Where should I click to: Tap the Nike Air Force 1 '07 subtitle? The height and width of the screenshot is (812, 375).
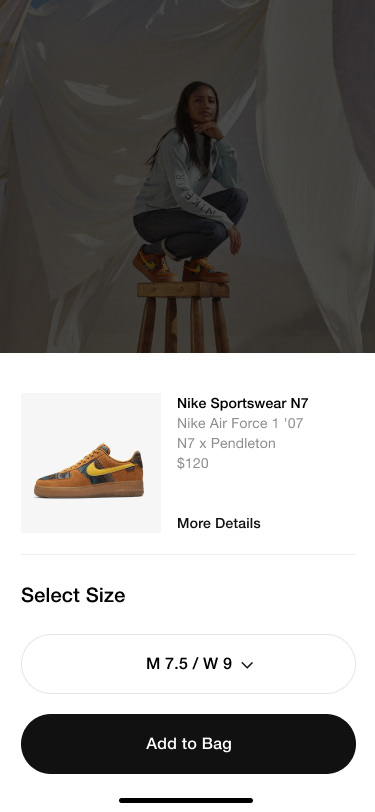[x=240, y=423]
